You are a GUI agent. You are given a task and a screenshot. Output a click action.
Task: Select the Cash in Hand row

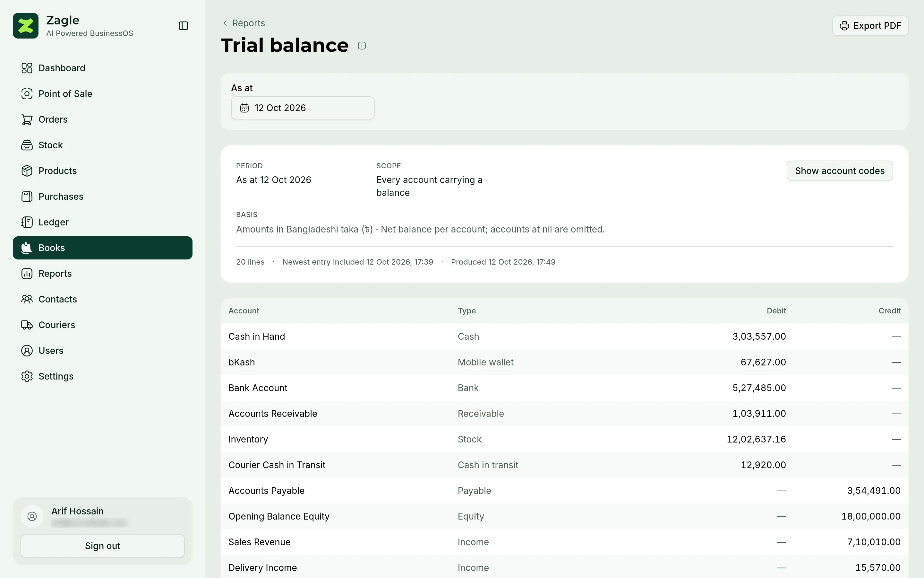pyautogui.click(x=564, y=337)
